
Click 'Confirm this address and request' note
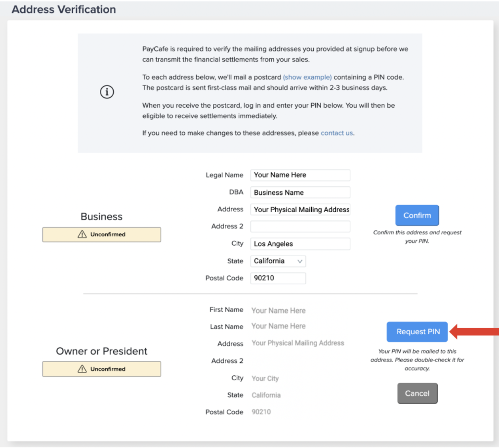pos(417,236)
